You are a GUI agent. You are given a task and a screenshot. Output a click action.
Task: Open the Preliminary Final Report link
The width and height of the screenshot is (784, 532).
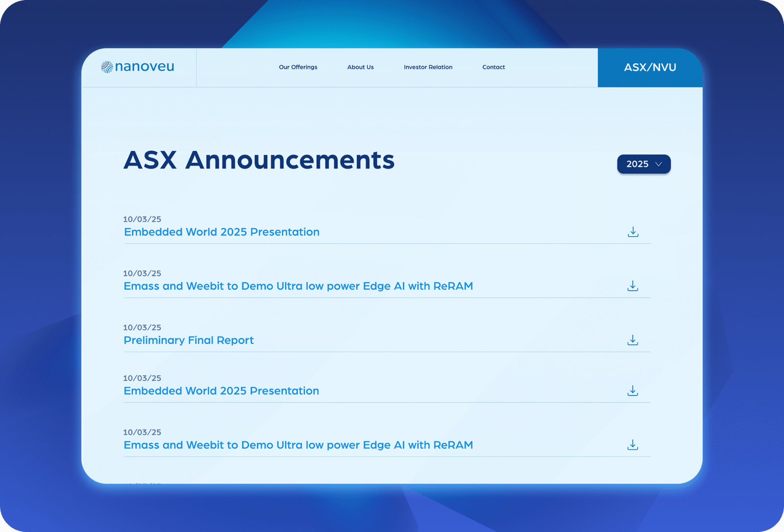pos(189,340)
